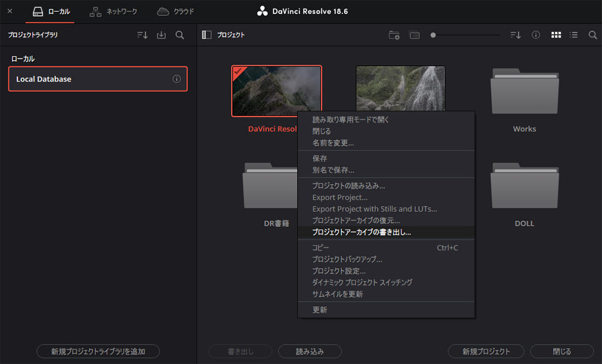Show Local Database info icon
Screen dimensions: 602x364
click(176, 79)
